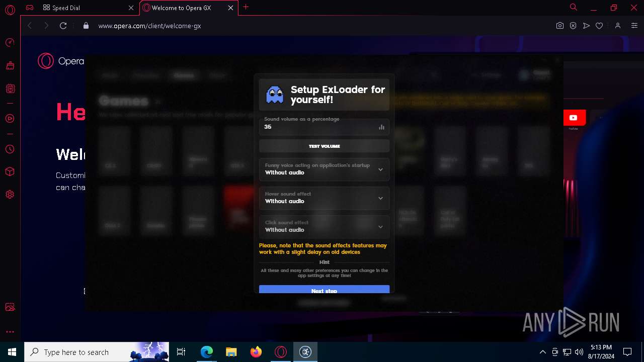This screenshot has width=644, height=362.
Task: Click the Next step button
Action: tap(324, 289)
